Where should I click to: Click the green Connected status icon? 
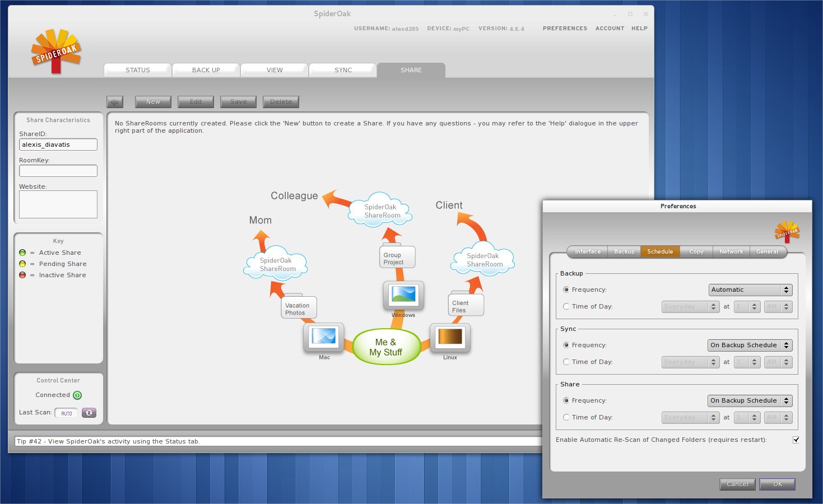click(77, 395)
